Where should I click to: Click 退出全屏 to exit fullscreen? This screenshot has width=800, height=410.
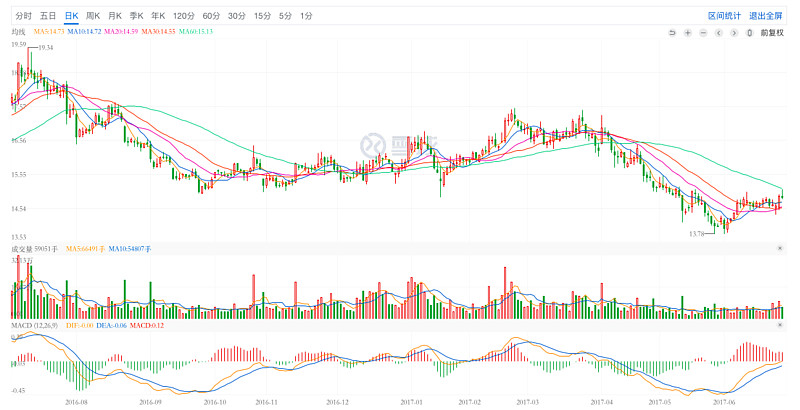(765, 16)
